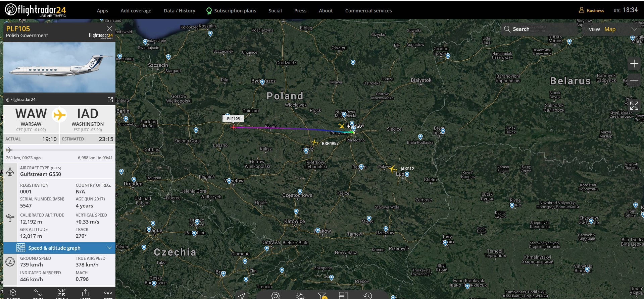Show the flight Route
644x299 pixels.
point(38,294)
